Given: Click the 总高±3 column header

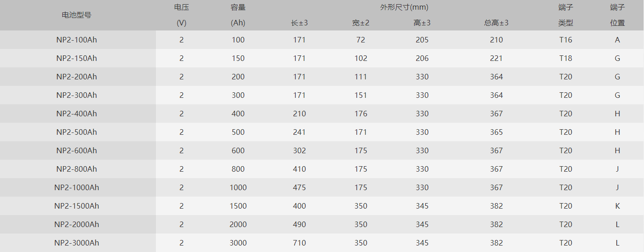Looking at the screenshot, I should pyautogui.click(x=496, y=23).
